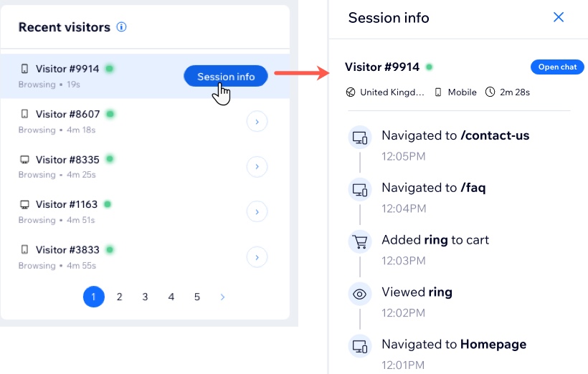Click the Open chat button

[x=557, y=67]
